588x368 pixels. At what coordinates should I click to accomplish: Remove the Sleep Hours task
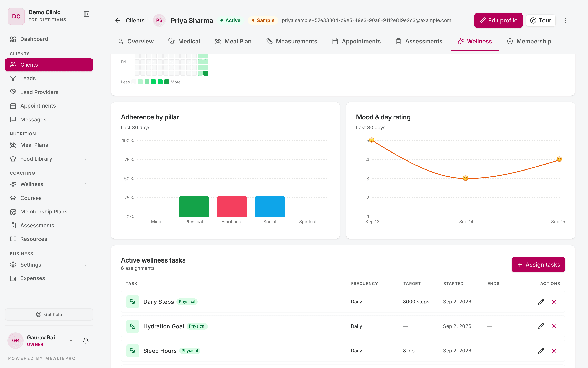click(554, 351)
